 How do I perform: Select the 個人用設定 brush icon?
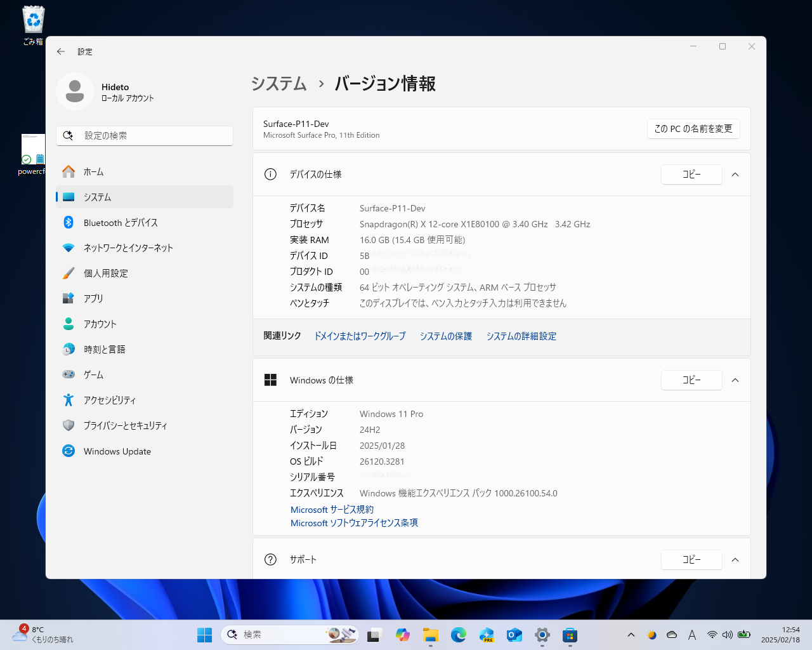(x=69, y=273)
